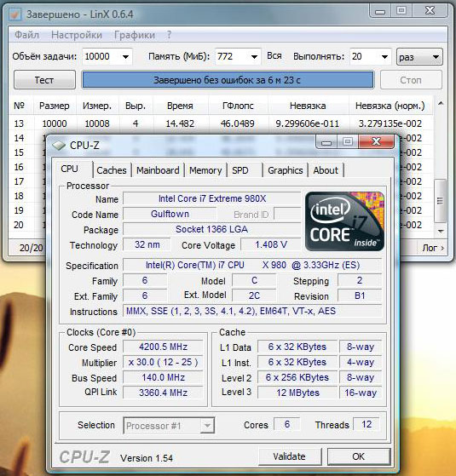The image size is (456, 476).
Task: Select result row 13 with 46.0489 GFlops
Action: click(221, 123)
